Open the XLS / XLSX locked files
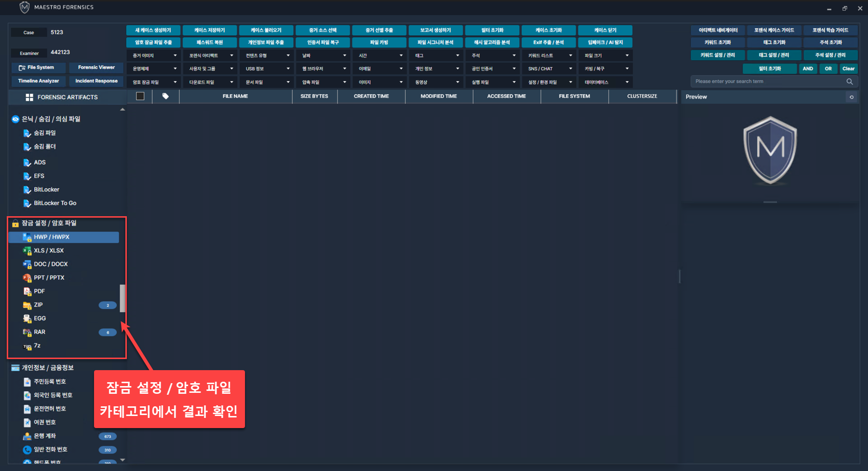 point(49,250)
